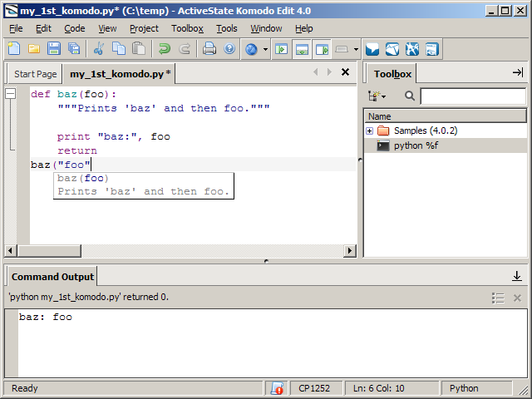
Task: Collapse the def baz code fold
Action: [x=11, y=94]
